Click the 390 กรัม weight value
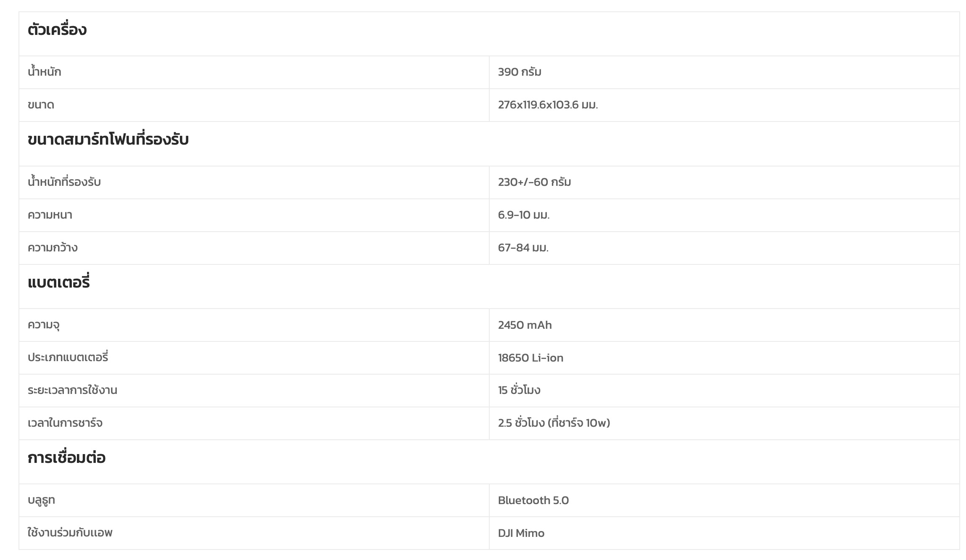The width and height of the screenshot is (966, 560). (x=520, y=72)
